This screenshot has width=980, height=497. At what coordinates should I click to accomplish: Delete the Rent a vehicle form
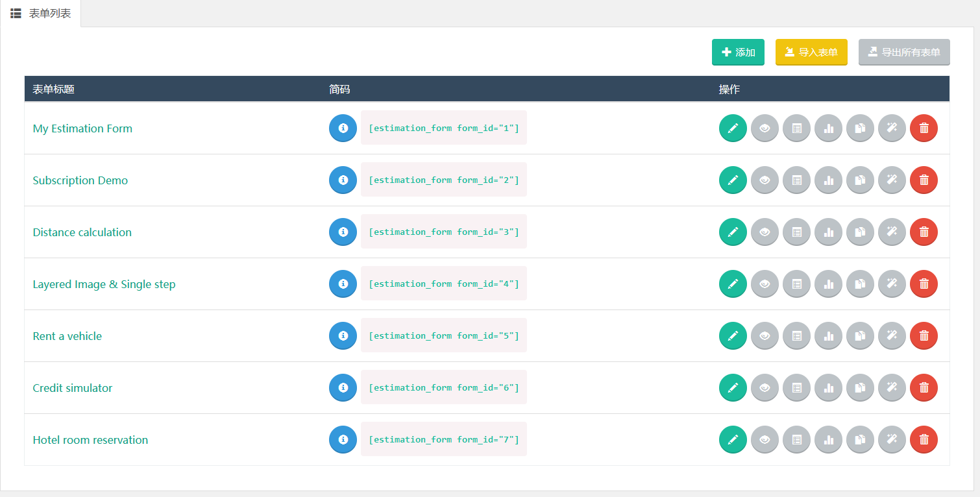coord(924,335)
